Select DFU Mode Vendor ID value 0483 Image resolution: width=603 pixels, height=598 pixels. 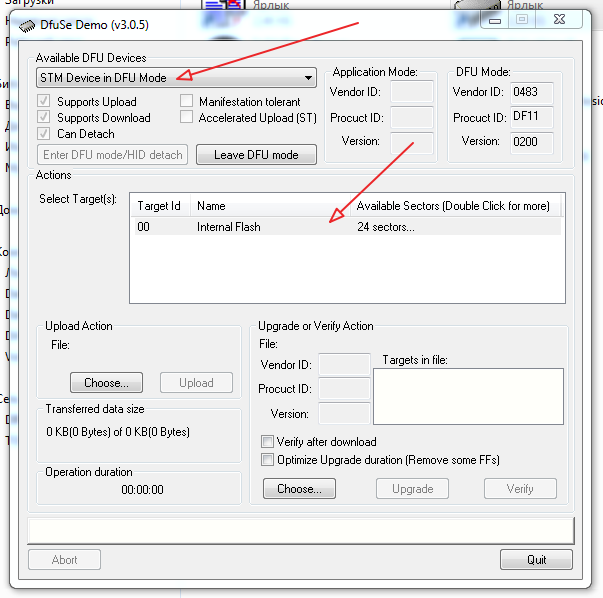532,92
